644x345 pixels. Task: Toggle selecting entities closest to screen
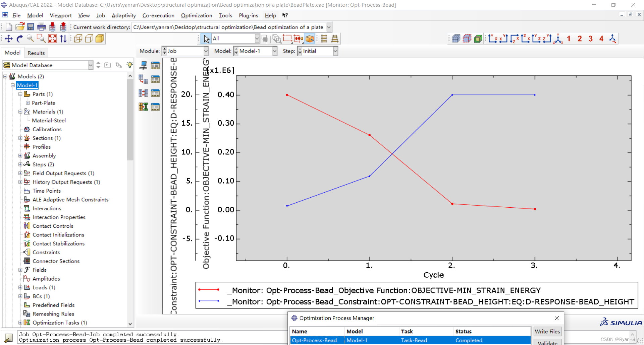coord(310,39)
